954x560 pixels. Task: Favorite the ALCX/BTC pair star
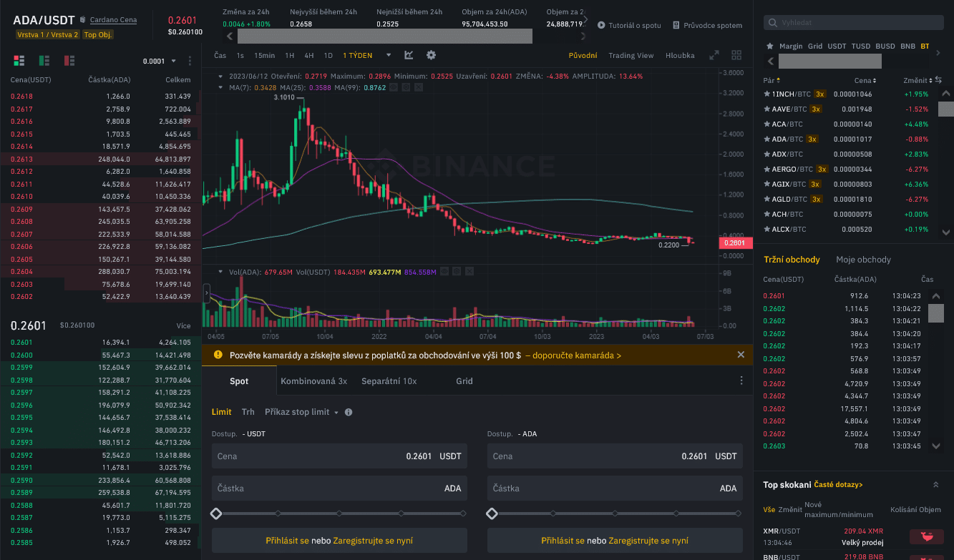coord(767,229)
